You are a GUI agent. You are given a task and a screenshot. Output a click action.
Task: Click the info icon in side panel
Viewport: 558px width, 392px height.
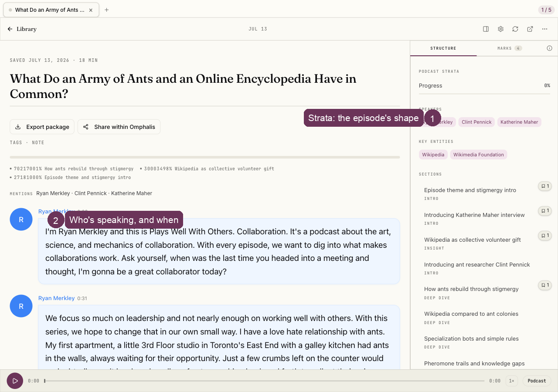(549, 48)
